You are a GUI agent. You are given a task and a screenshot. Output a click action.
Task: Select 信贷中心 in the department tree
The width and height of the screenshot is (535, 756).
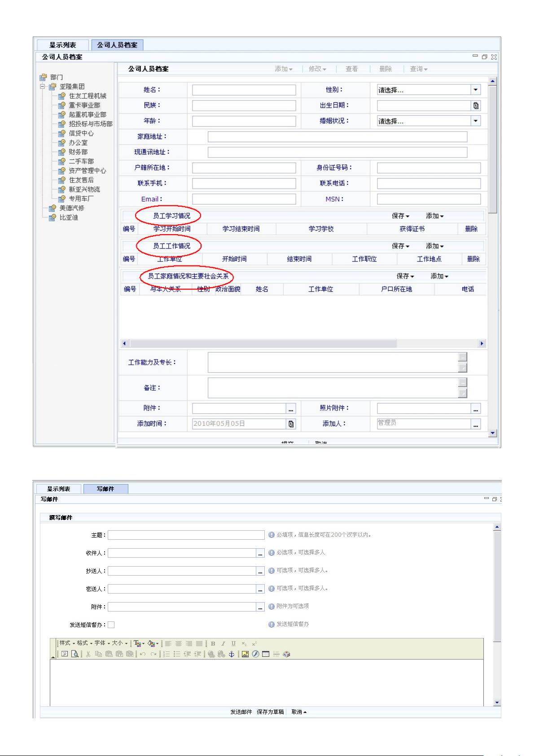coord(81,133)
